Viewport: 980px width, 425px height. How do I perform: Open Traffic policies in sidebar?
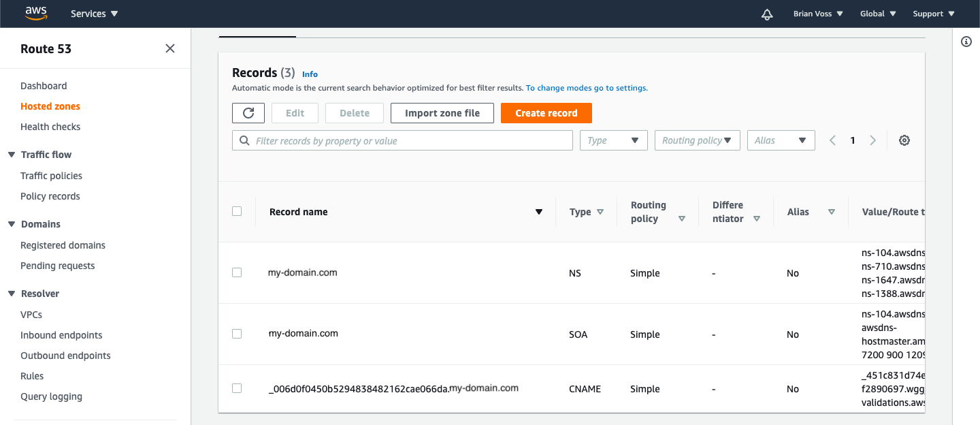point(51,176)
